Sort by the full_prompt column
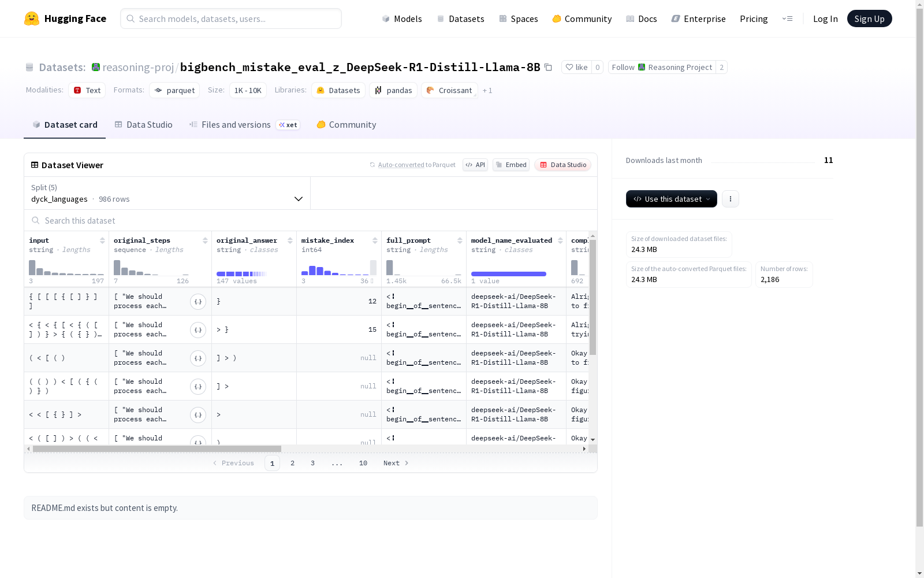The width and height of the screenshot is (924, 578). tap(460, 240)
